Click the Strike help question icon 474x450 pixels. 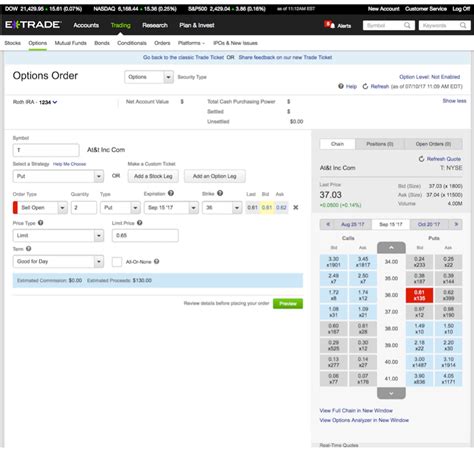click(x=220, y=193)
